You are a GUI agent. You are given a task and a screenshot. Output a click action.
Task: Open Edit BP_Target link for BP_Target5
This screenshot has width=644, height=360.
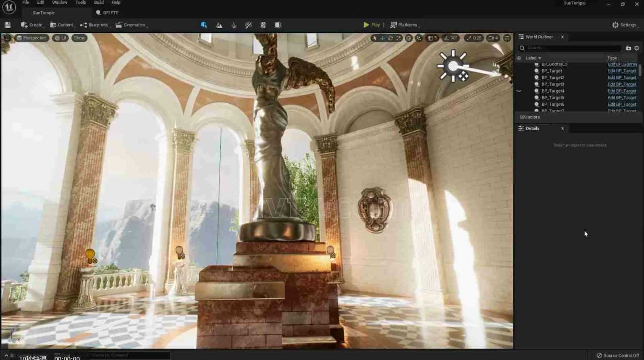click(x=622, y=98)
